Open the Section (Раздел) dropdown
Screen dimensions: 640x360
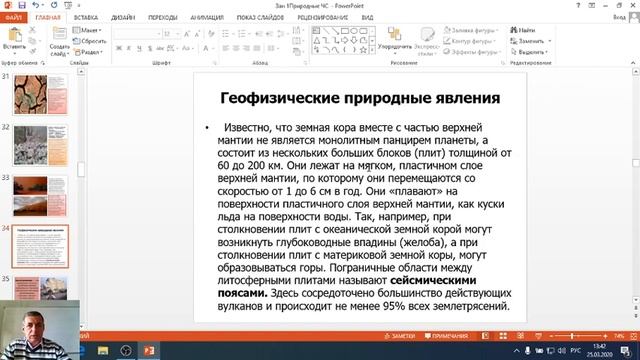coord(88,52)
